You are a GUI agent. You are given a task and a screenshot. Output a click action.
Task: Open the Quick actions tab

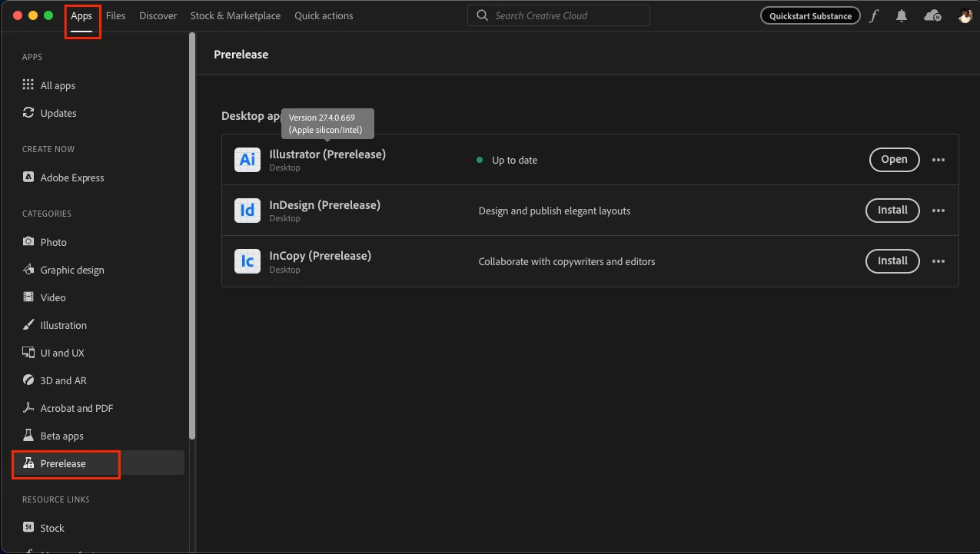point(324,16)
